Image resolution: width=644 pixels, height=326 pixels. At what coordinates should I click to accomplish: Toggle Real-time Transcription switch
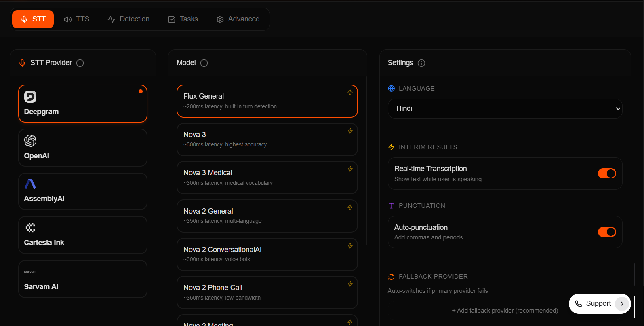pyautogui.click(x=607, y=174)
